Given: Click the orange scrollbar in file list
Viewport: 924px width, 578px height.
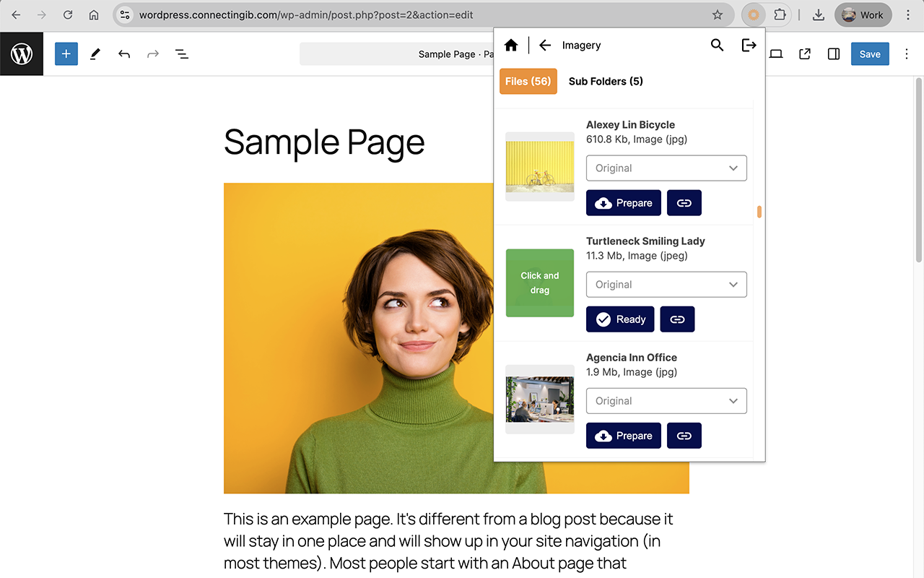Looking at the screenshot, I should pyautogui.click(x=759, y=212).
